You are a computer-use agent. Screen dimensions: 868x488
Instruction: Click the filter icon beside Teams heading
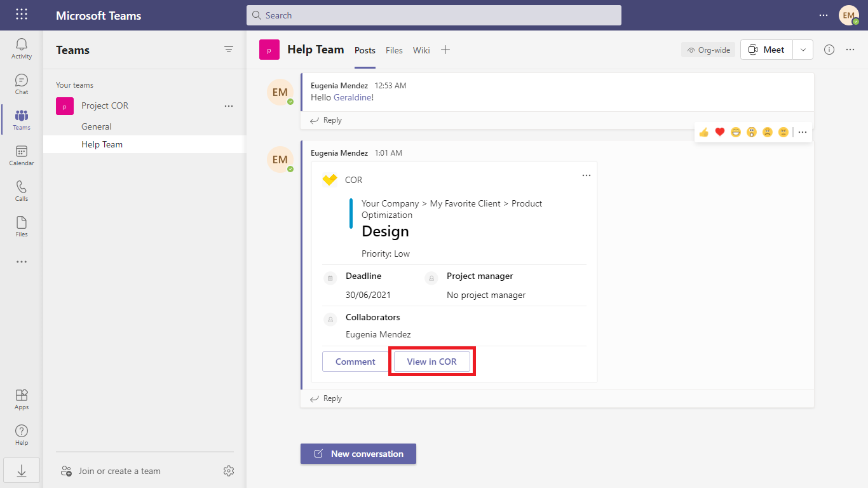pos(229,50)
